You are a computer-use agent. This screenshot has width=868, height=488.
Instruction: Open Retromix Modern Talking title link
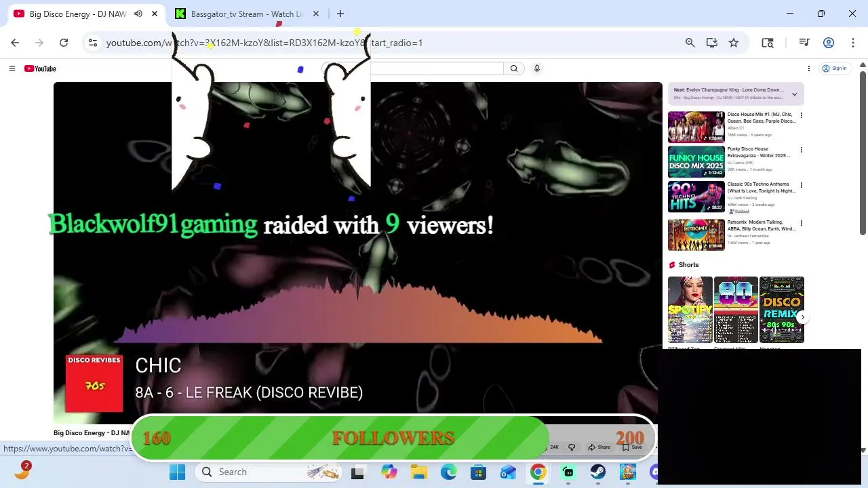tap(761, 226)
